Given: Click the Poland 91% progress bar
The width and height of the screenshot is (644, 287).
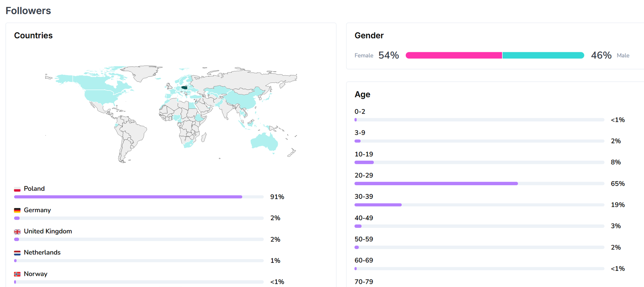Looking at the screenshot, I should [x=128, y=197].
